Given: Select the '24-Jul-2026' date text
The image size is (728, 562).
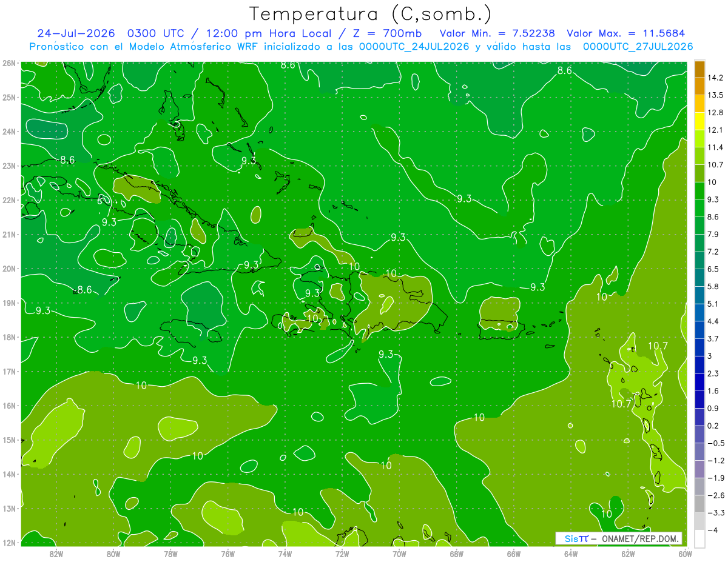Looking at the screenshot, I should (77, 33).
